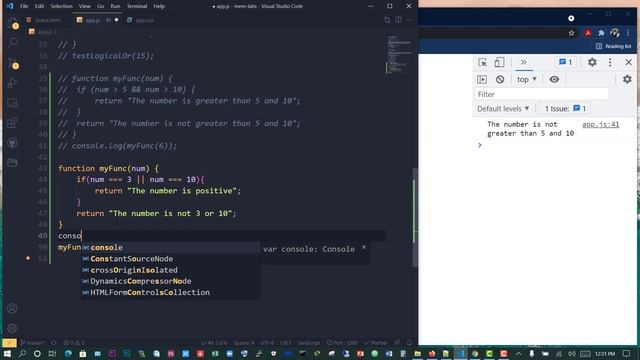Select the HTMLFormControlsCollection suggestion
640x360 pixels.
coord(170,292)
